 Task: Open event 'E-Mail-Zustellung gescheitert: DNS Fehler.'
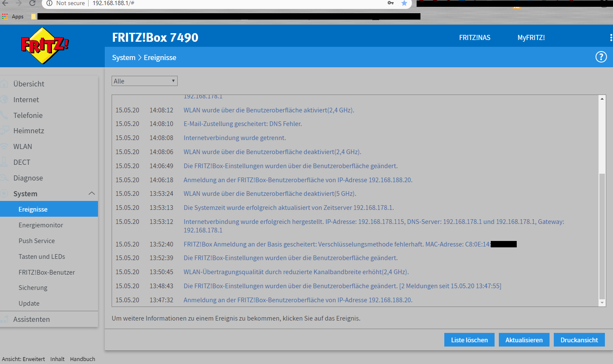(243, 124)
